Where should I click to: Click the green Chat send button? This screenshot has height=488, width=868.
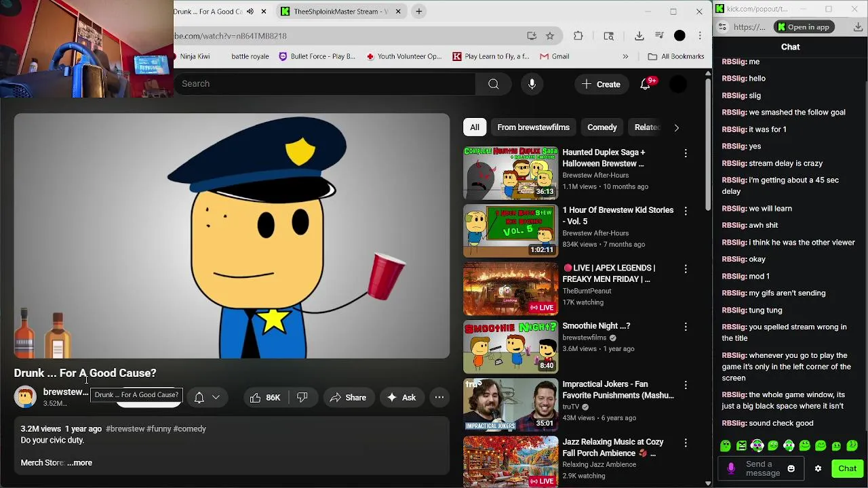click(848, 468)
